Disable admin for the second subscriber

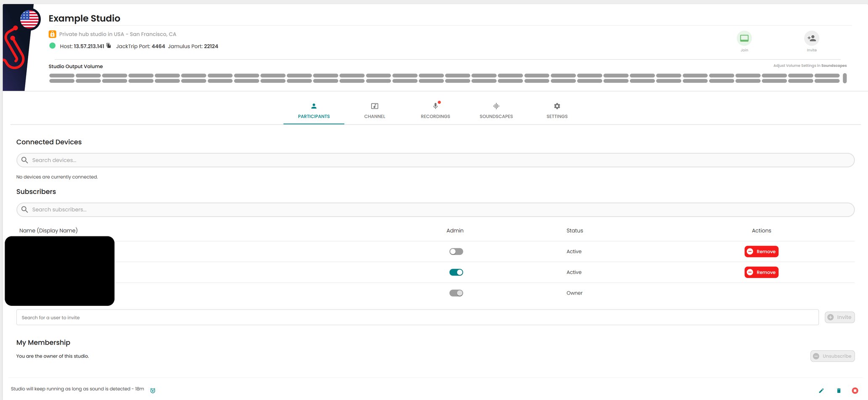tap(456, 272)
